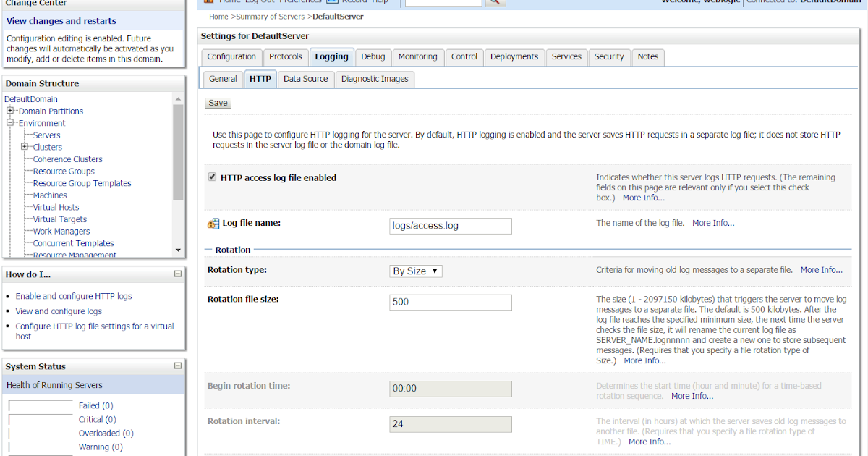The height and width of the screenshot is (456, 868).
Task: Collapse the How do I panel
Action: point(177,274)
